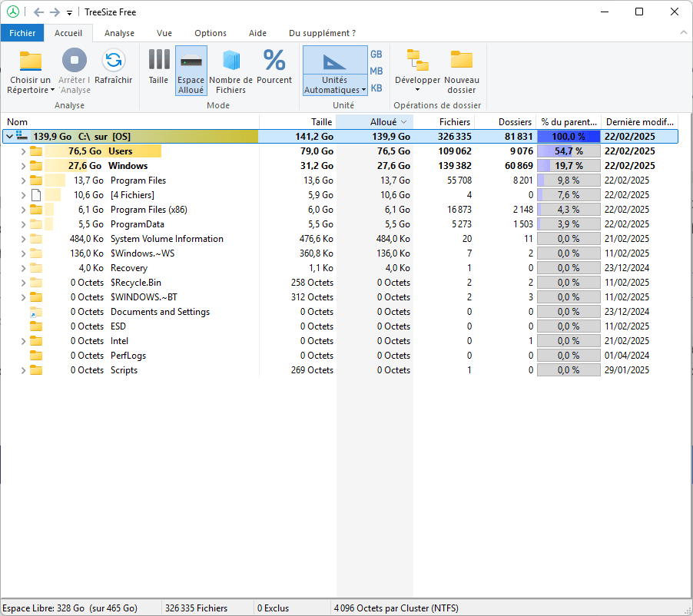Open the quick access toolbar dropdown

click(x=69, y=13)
